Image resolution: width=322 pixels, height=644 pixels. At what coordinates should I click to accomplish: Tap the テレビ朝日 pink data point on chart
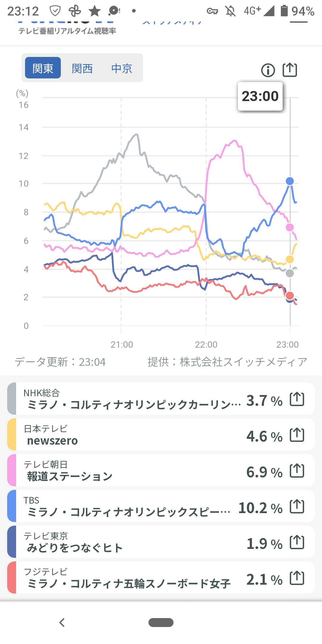(290, 227)
